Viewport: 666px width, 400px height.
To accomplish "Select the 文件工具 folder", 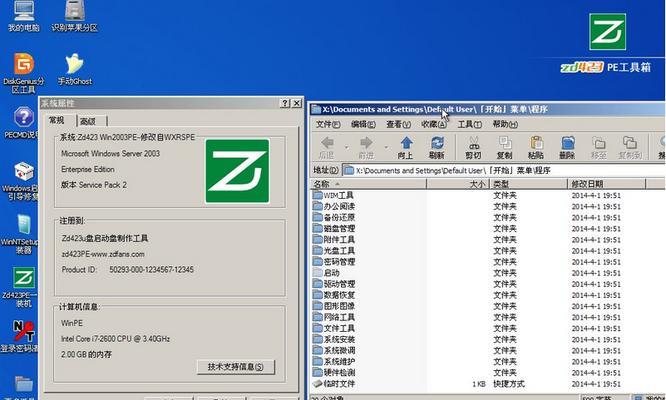I will (333, 328).
